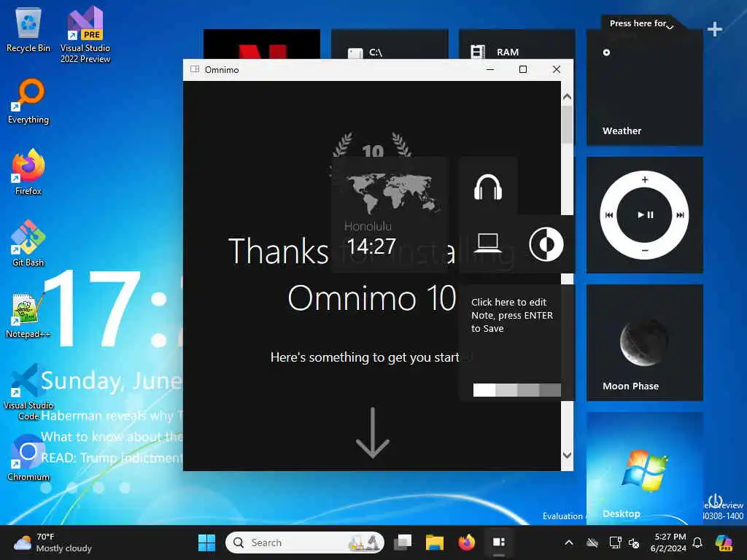Open the Weather tile

point(645,87)
